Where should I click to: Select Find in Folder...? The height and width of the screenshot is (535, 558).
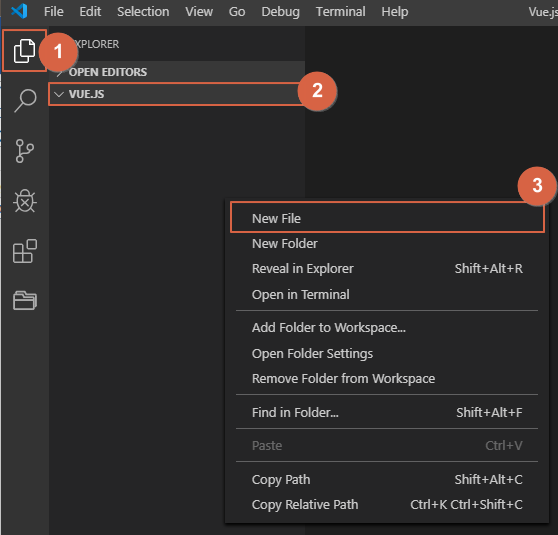[387, 413]
